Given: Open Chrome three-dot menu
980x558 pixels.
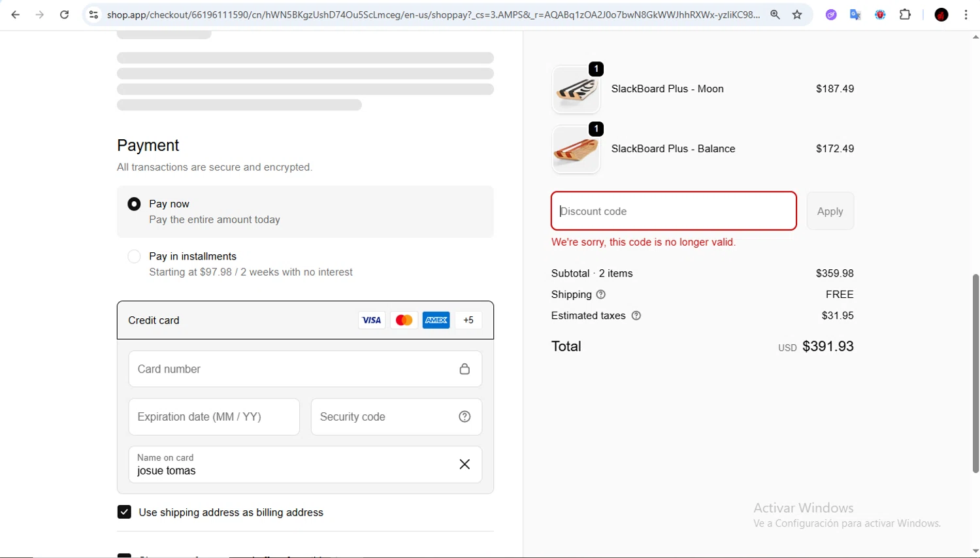Looking at the screenshot, I should coord(966,14).
